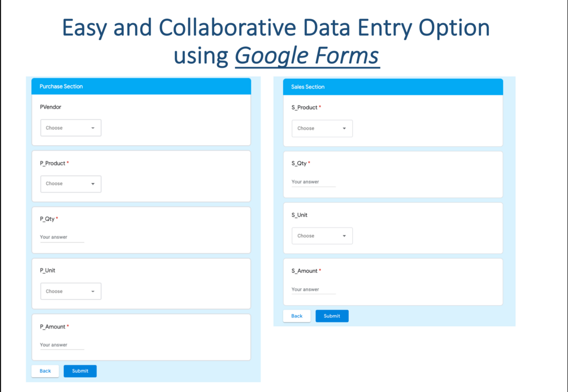
Task: Submit the Sales Section form
Action: click(x=332, y=316)
